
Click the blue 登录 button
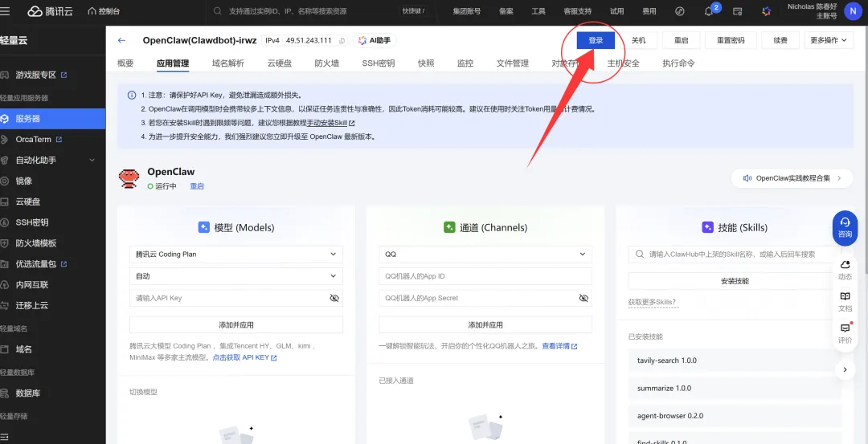click(x=596, y=40)
